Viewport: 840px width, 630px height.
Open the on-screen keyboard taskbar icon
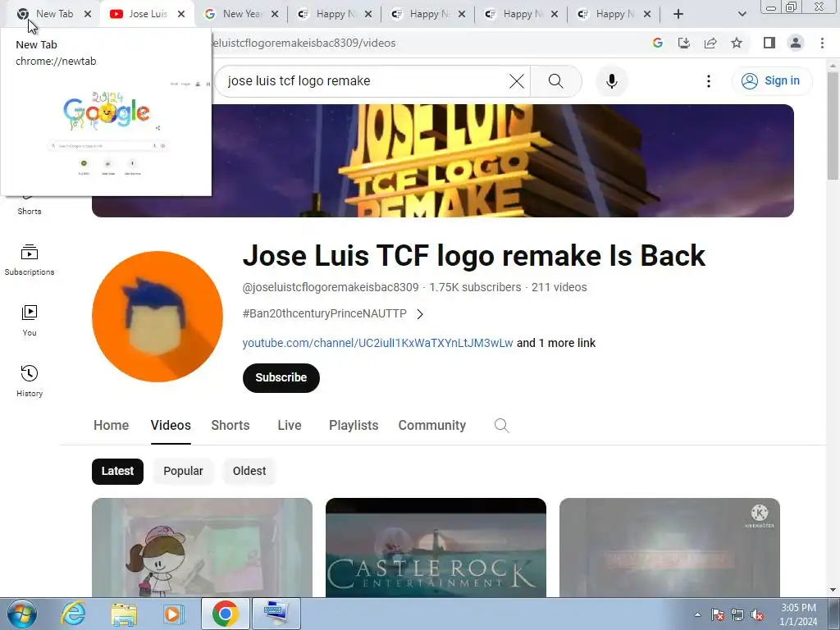pyautogui.click(x=276, y=614)
